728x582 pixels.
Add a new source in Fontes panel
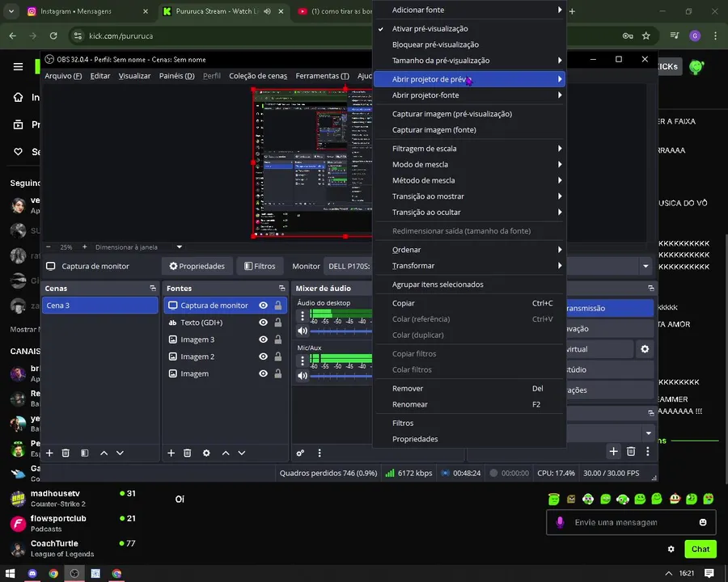(171, 453)
